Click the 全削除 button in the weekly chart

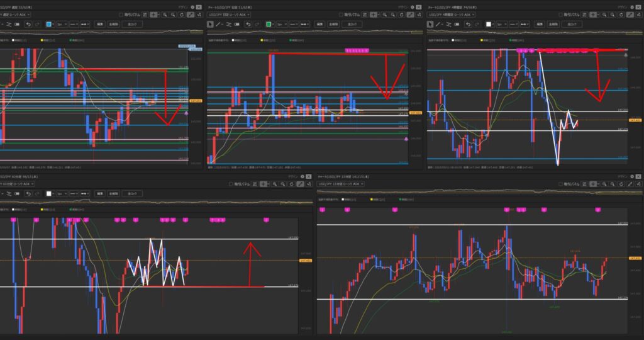[113, 24]
